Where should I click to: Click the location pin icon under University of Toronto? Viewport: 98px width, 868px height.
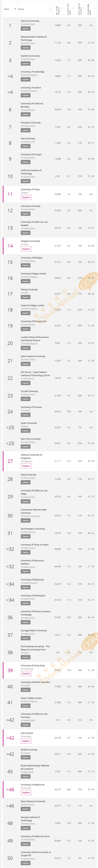[22, 410]
